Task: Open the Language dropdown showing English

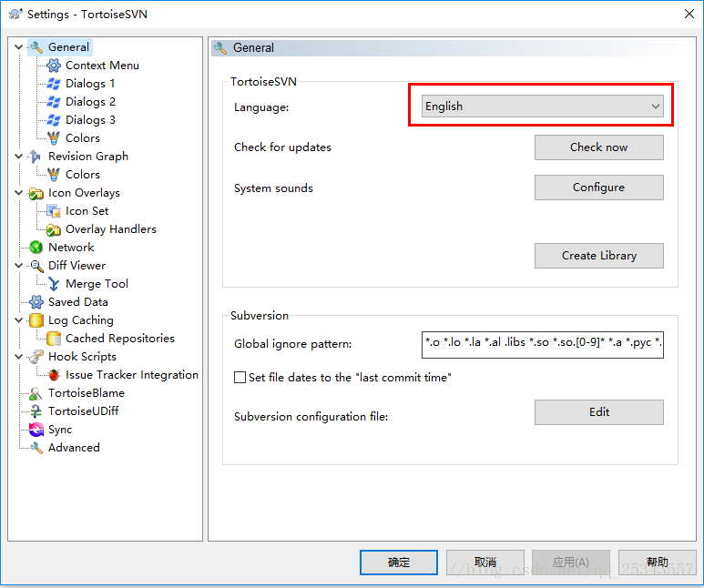Action: click(542, 106)
